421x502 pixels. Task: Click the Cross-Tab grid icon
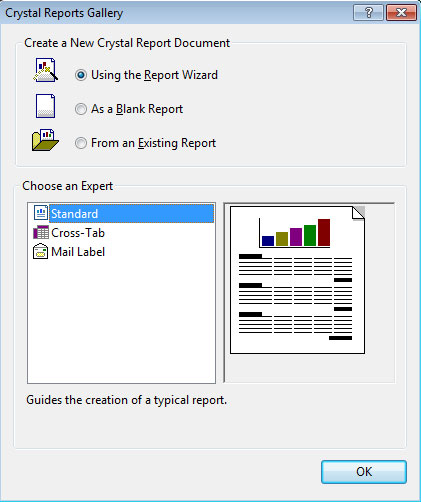click(41, 232)
